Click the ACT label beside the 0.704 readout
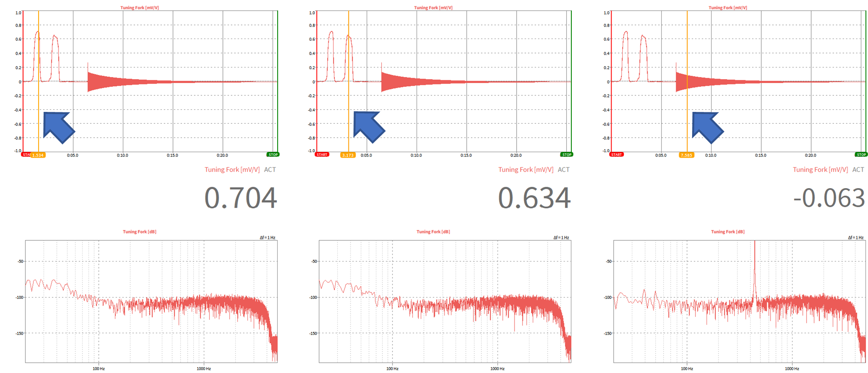This screenshot has height=373, width=868. point(270,170)
